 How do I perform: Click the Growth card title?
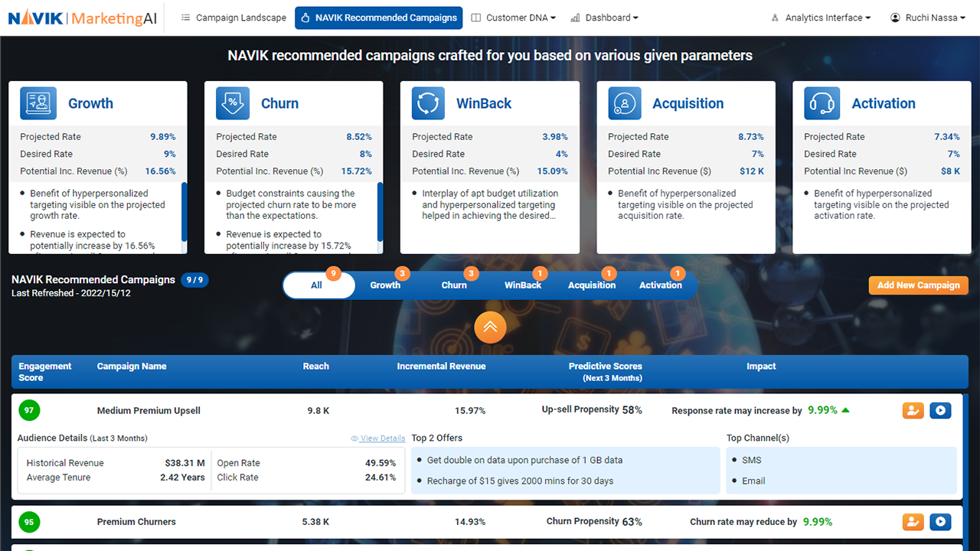[x=90, y=103]
